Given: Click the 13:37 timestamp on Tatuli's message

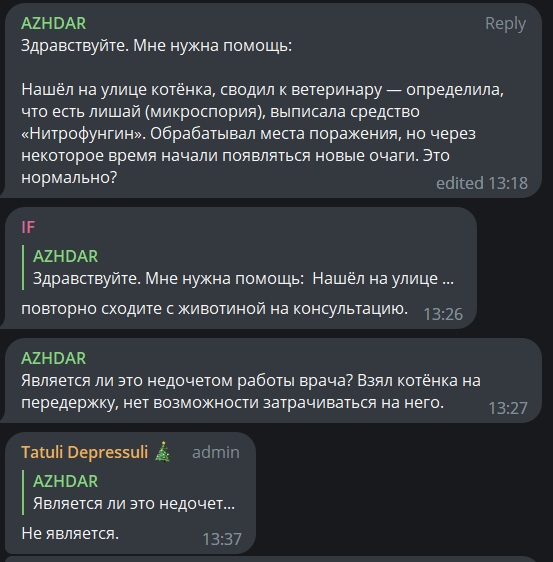Looking at the screenshot, I should [x=222, y=539].
